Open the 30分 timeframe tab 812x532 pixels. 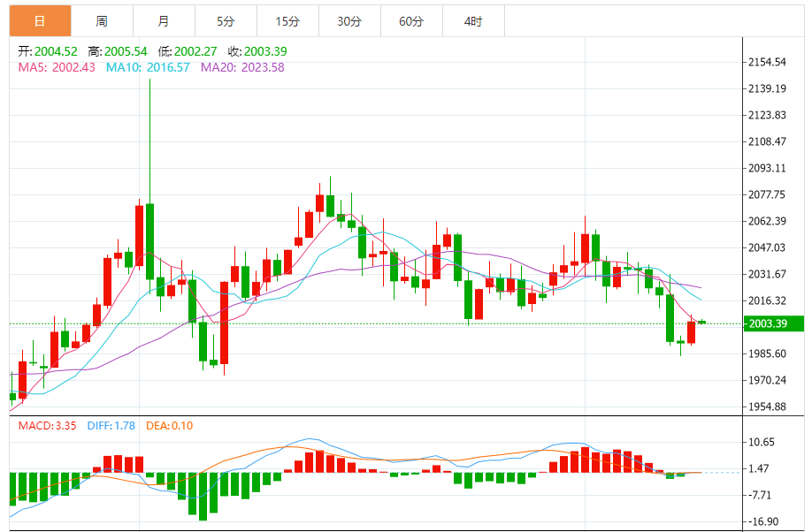349,21
